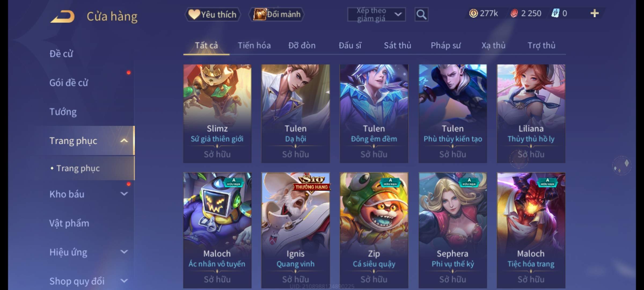Expand the Kho báu sidebar section
Screen dimensions: 644x290
[124, 194]
